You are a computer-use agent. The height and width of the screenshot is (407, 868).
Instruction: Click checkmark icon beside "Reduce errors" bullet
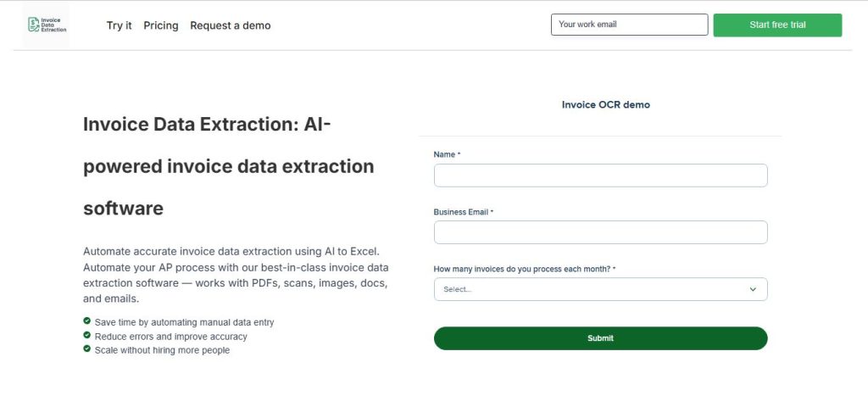pyautogui.click(x=86, y=336)
